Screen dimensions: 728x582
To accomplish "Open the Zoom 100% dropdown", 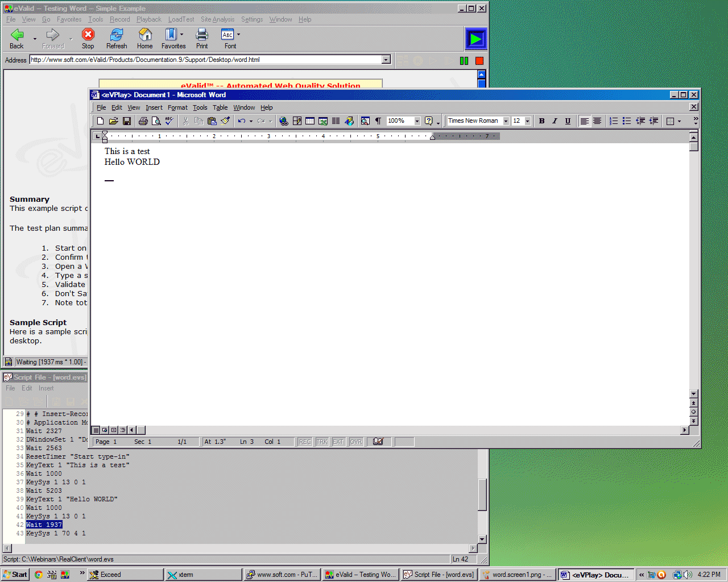I will pyautogui.click(x=417, y=121).
